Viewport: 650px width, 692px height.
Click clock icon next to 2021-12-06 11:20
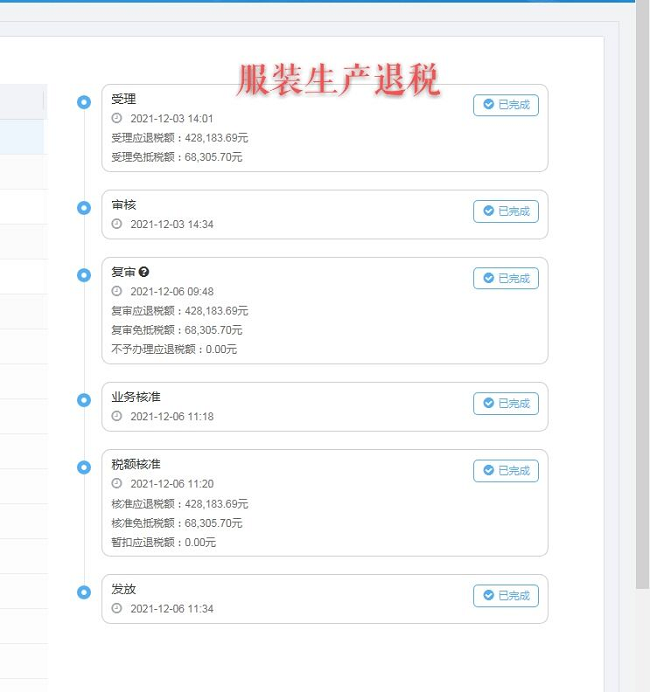[x=116, y=483]
